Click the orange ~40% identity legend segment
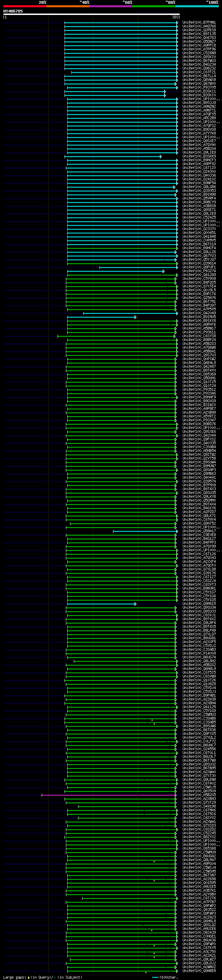The width and height of the screenshot is (222, 980). click(x=68, y=6)
